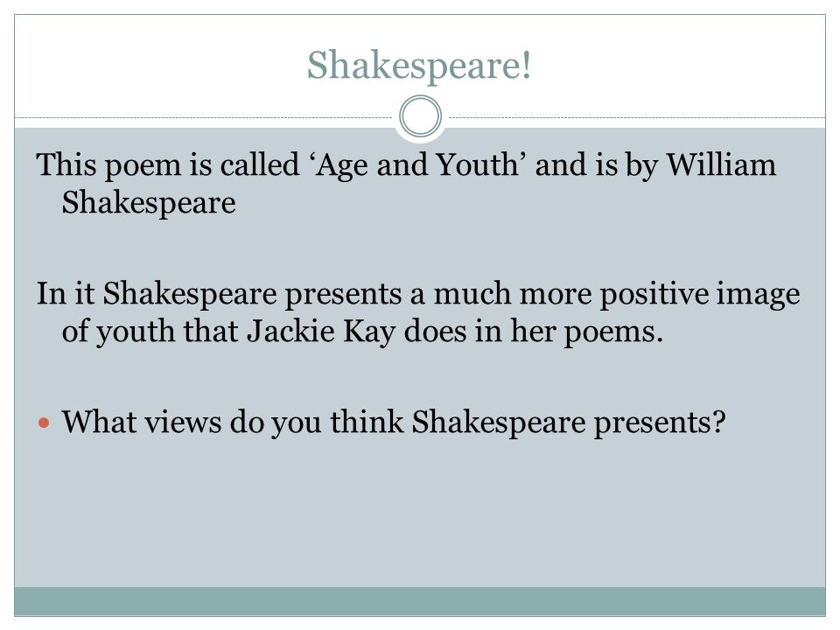Click the teal footer bar at slide bottom
This screenshot has height=630, width=840.
coord(420,601)
